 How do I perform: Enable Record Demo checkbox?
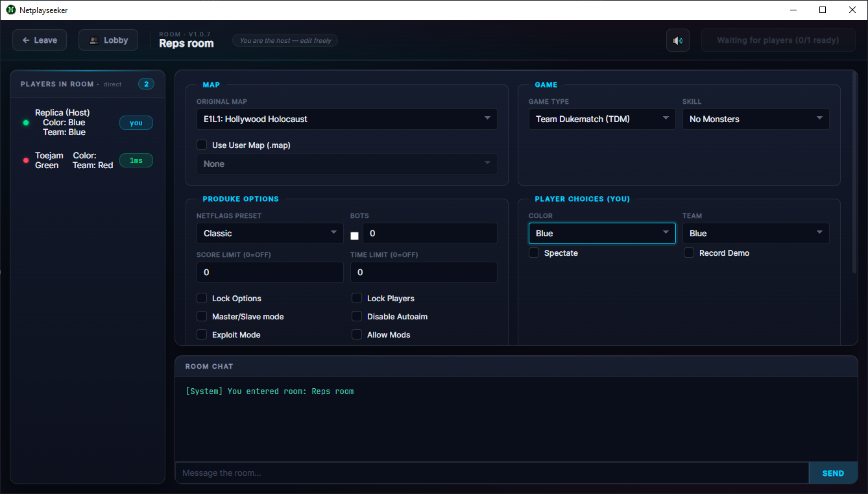689,253
